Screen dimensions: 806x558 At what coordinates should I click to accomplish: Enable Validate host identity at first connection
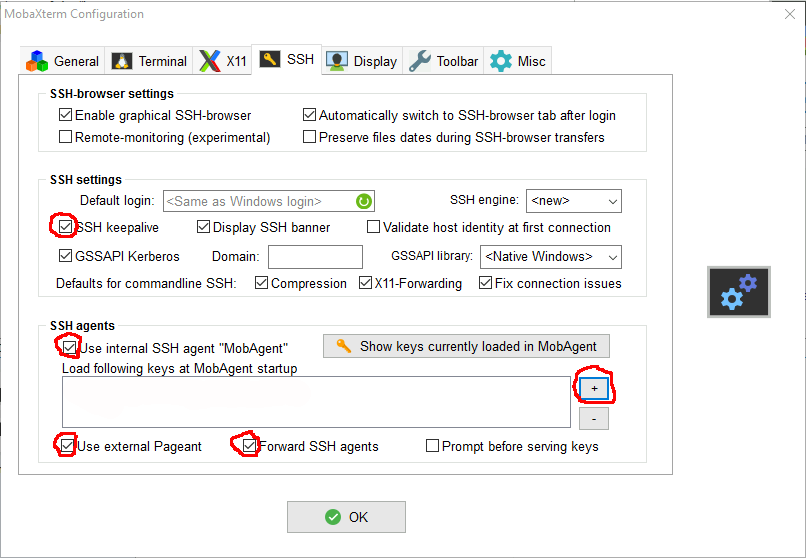click(374, 227)
